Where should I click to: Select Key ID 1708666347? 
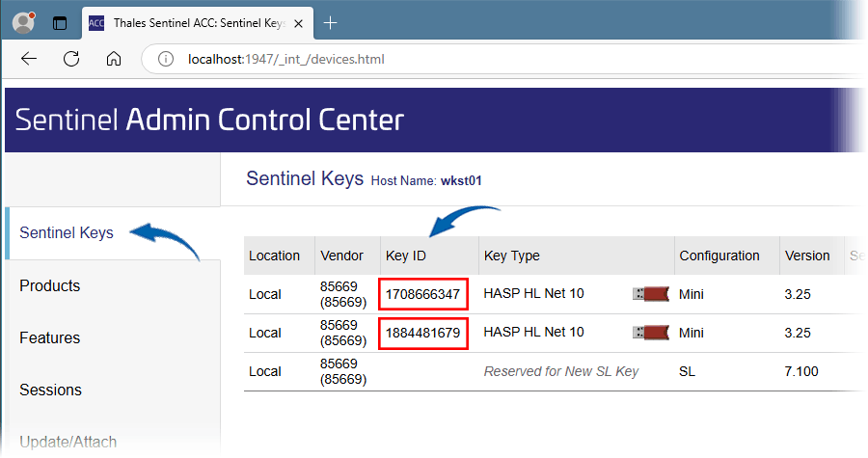(423, 294)
